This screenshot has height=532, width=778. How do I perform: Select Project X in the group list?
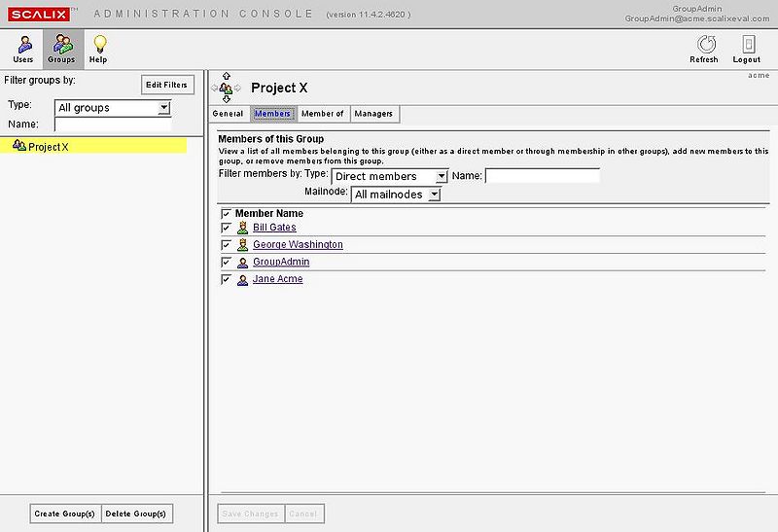point(49,147)
